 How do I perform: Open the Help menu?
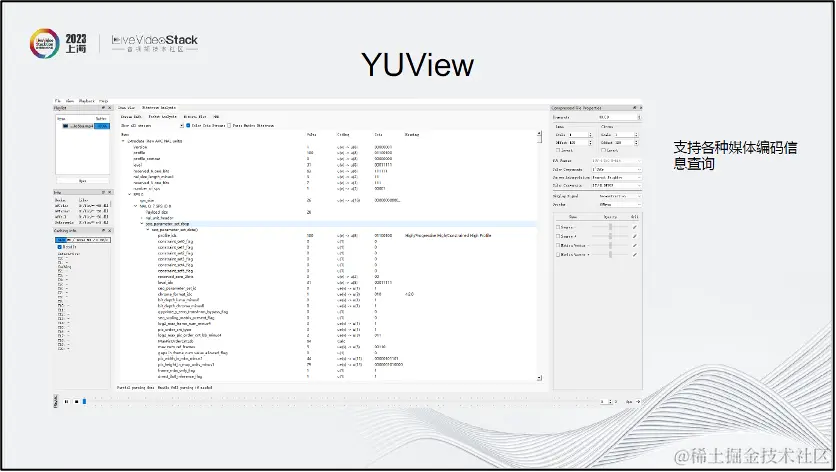103,101
